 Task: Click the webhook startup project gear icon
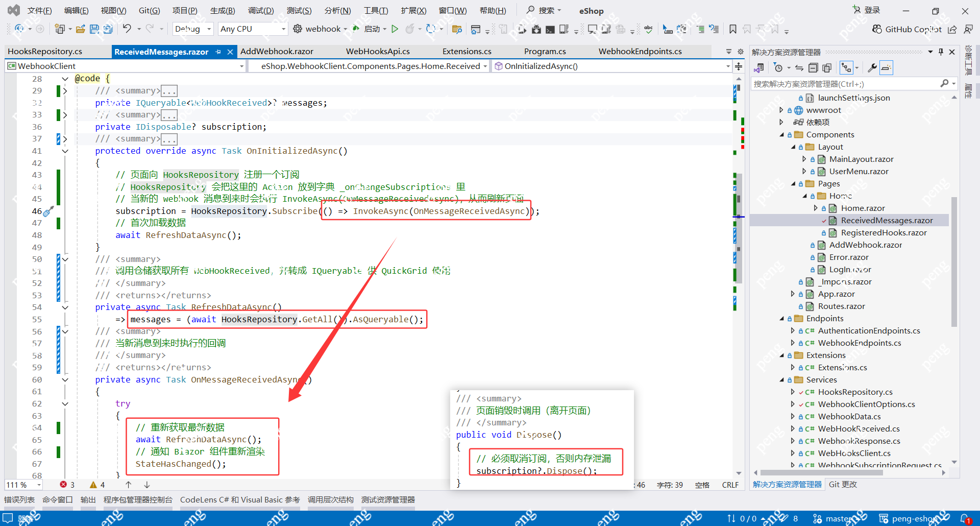(298, 29)
